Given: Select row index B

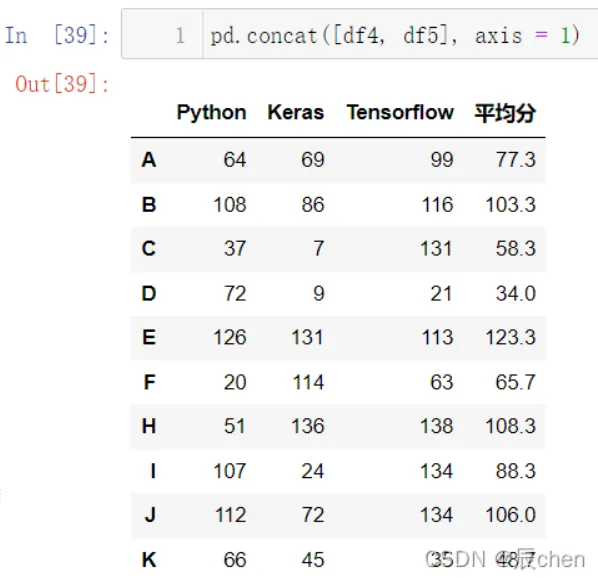Looking at the screenshot, I should click(149, 205).
